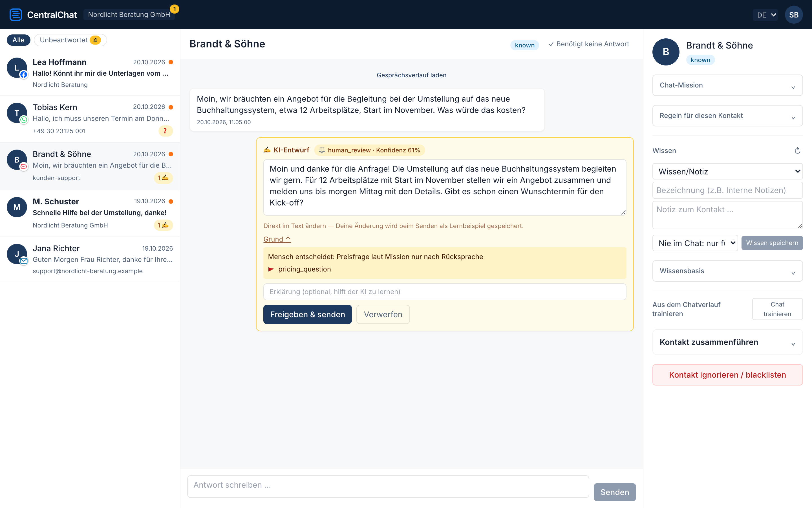Select the Nordlicht Beratung GmbH workspace
The image size is (812, 508).
[129, 15]
